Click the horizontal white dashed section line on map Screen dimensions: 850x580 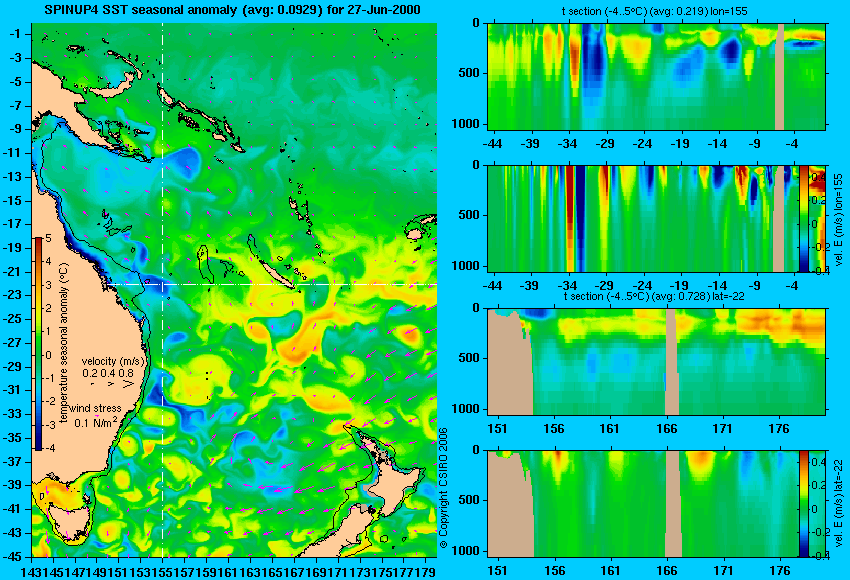(272, 284)
